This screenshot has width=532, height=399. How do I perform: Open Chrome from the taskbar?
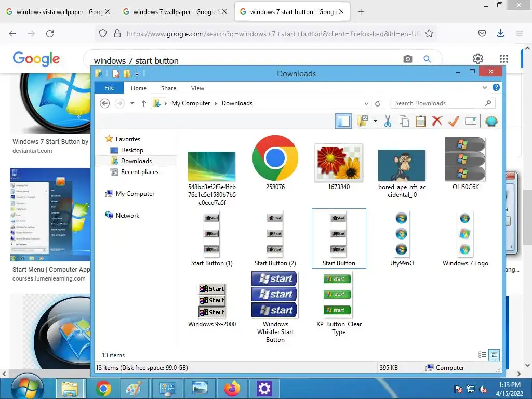pos(103,388)
